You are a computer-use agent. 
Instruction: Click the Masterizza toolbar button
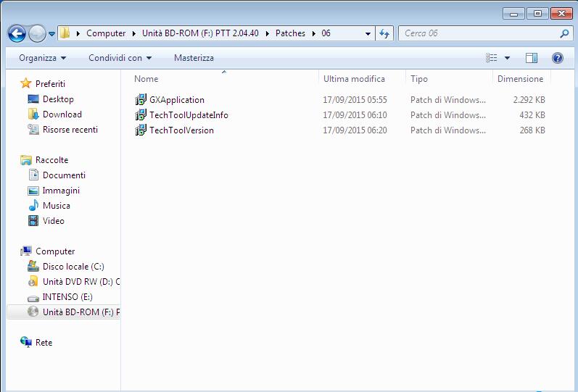pos(194,58)
